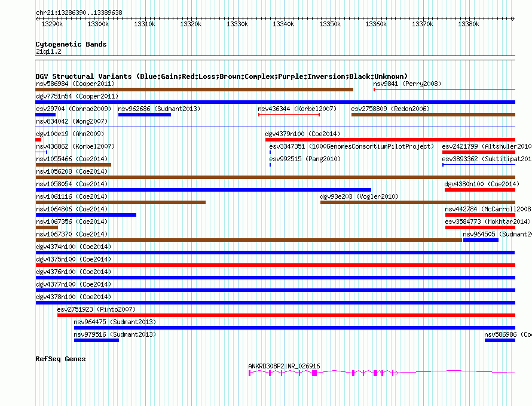Click dgv4376n100 (Coe2014) label

tap(74, 272)
